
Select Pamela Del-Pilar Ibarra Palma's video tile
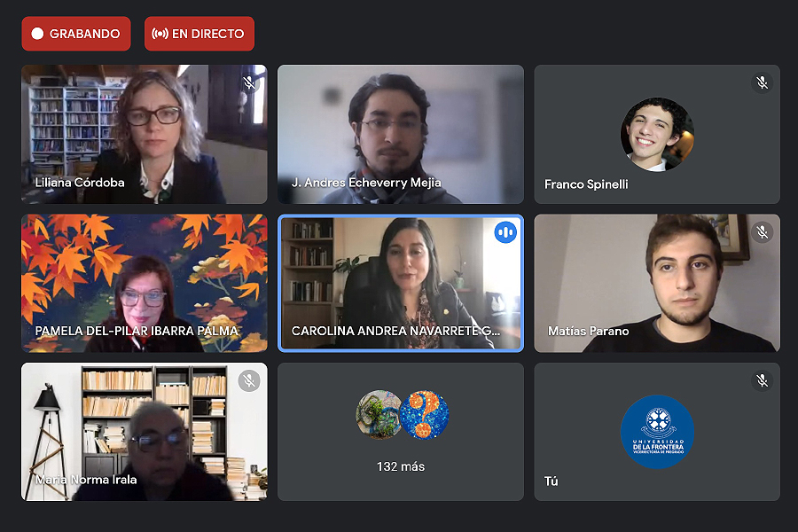tap(144, 283)
